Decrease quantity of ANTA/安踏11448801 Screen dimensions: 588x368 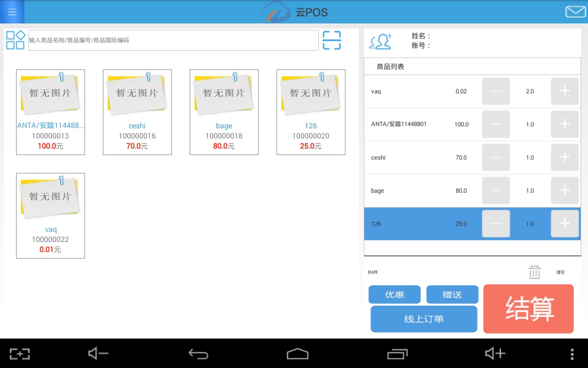[496, 124]
